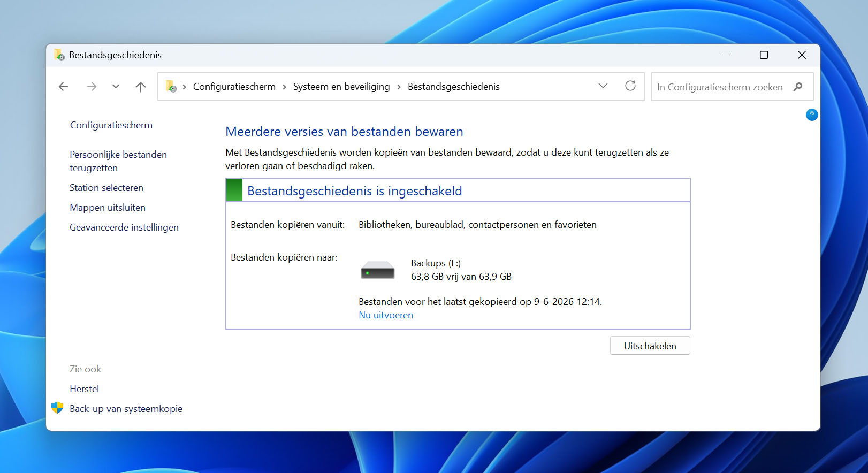Screen dimensions: 868x473
Task: Refresh the Bestandsgeschiedenis page
Action: pos(630,86)
